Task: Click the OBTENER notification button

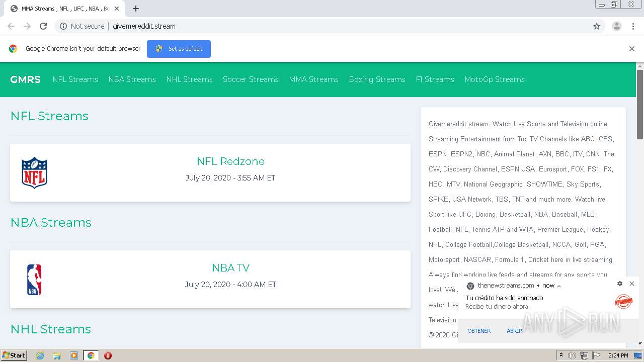Action: [x=479, y=331]
